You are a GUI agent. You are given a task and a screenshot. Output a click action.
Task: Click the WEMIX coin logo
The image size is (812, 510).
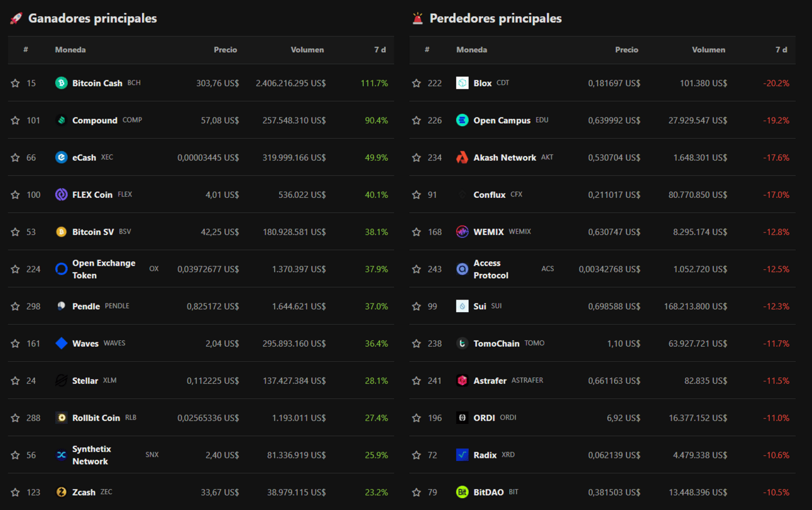coord(462,232)
